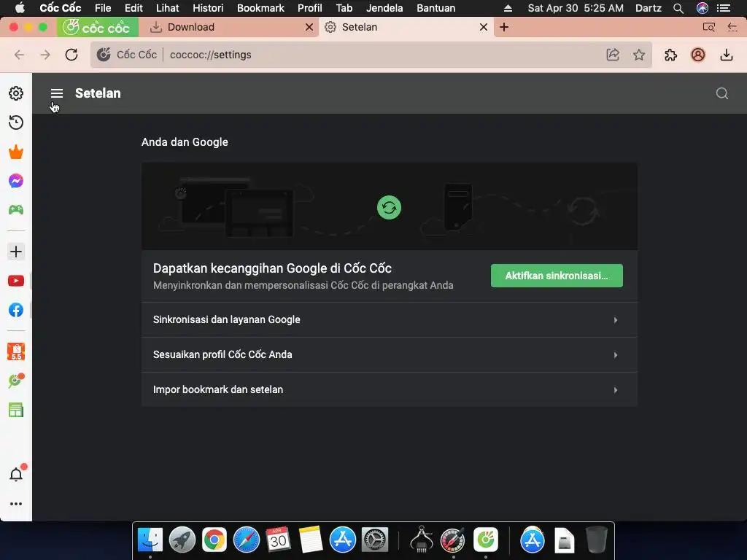Click the three-dot more options in sidebar
The width and height of the screenshot is (747, 560).
(x=16, y=504)
